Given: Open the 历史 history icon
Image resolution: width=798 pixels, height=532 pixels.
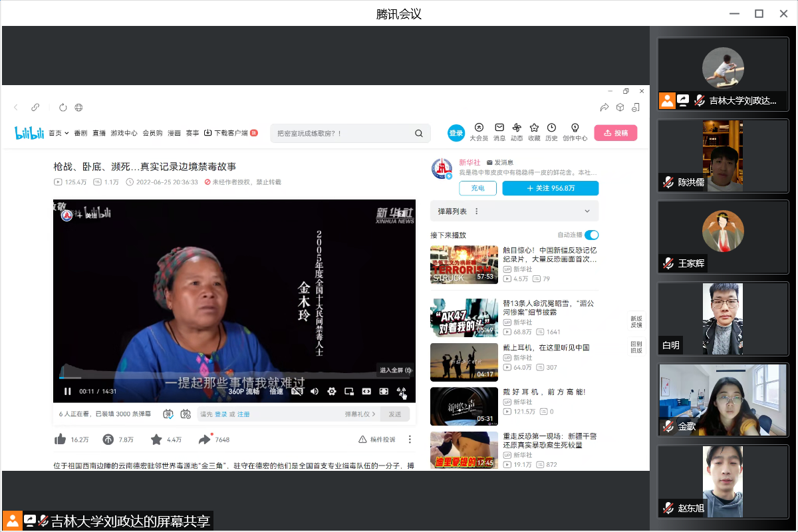Looking at the screenshot, I should [551, 128].
